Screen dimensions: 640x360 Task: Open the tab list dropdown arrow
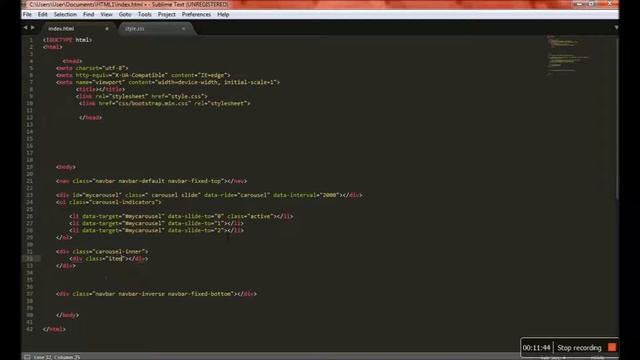coord(616,28)
